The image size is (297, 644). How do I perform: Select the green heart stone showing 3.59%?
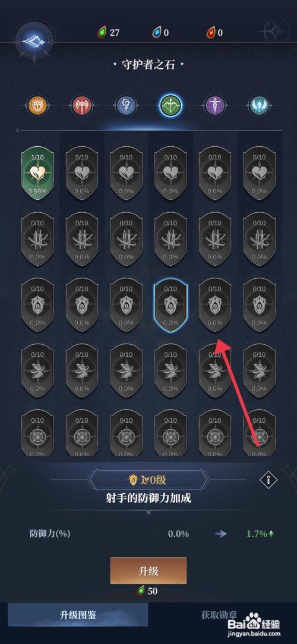pyautogui.click(x=37, y=174)
